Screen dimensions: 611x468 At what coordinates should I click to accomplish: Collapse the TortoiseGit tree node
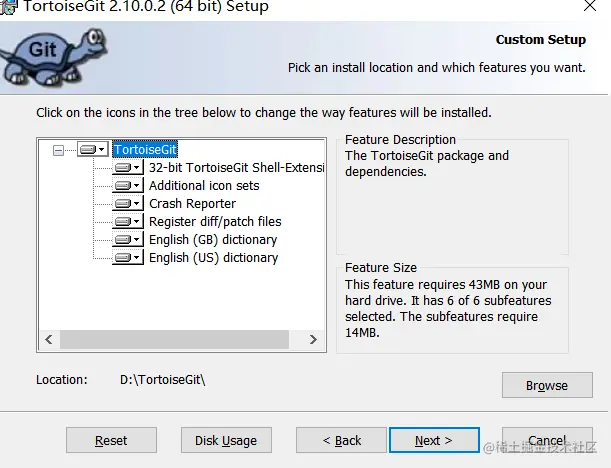tap(58, 150)
